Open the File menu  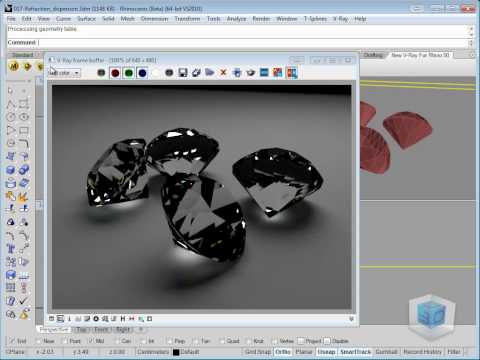click(11, 19)
